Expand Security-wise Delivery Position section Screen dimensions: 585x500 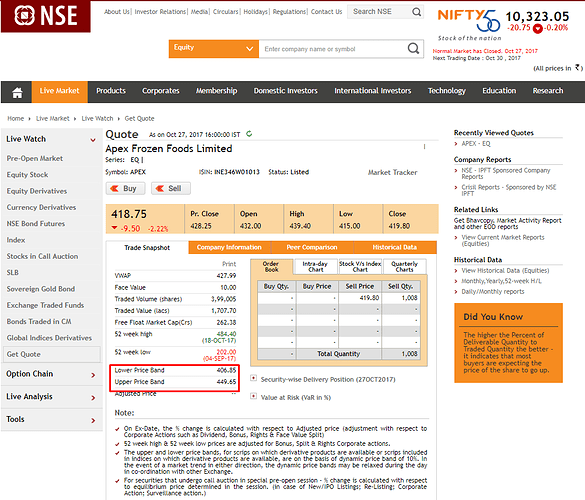click(x=253, y=378)
